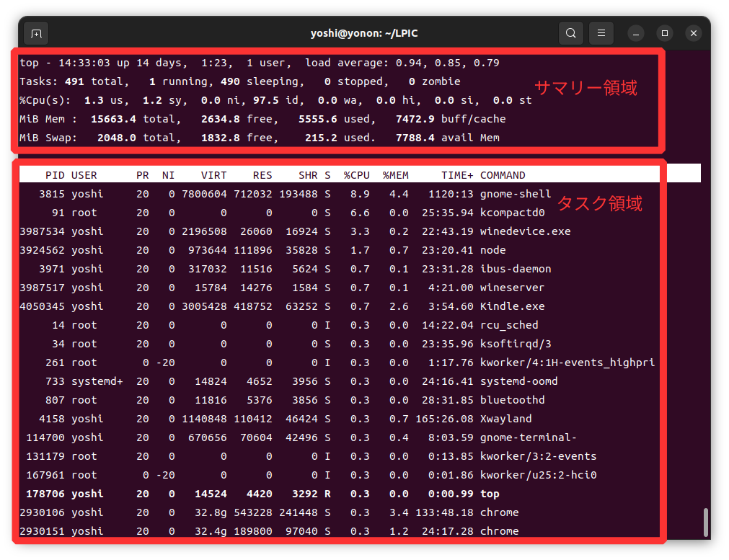Click the systemd-oomd process name

(519, 381)
